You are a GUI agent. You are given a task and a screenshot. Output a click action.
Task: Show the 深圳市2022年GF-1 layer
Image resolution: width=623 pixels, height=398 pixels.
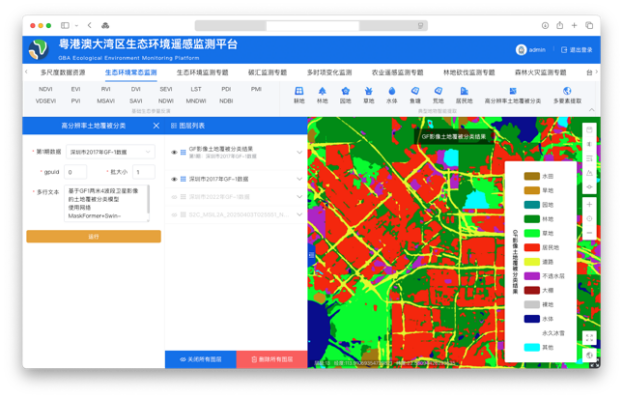point(174,197)
